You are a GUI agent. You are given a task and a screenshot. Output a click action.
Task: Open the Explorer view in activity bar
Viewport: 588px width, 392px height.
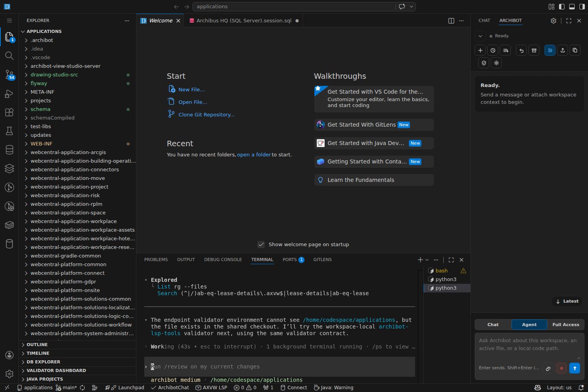(9, 37)
